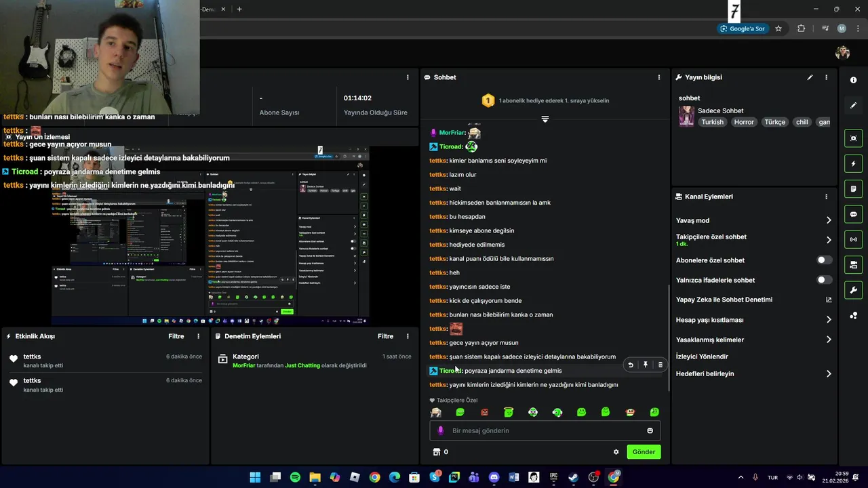This screenshot has height=488, width=868.
Task: Click Ticroad username in poyraza message
Action: [450, 371]
